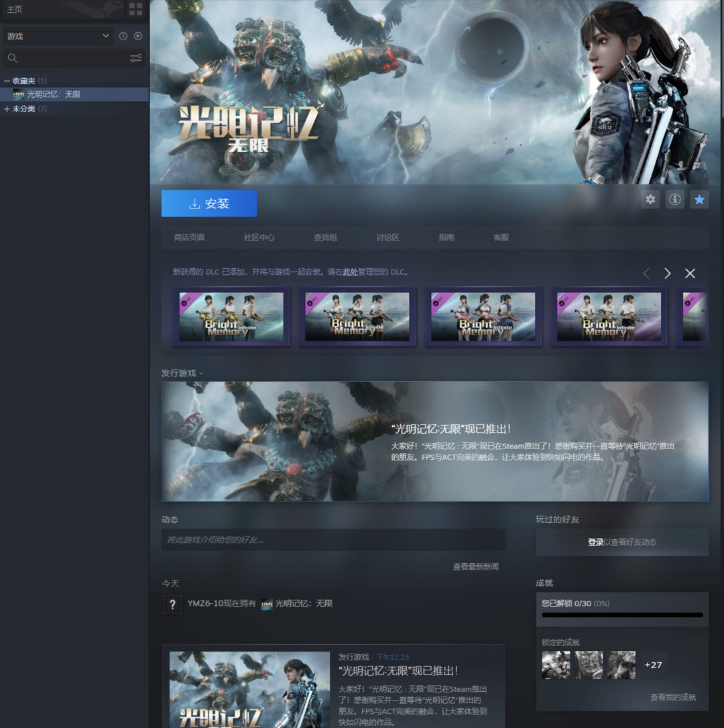This screenshot has width=724, height=728.
Task: Click the ready-to-play filter icon
Action: [138, 36]
